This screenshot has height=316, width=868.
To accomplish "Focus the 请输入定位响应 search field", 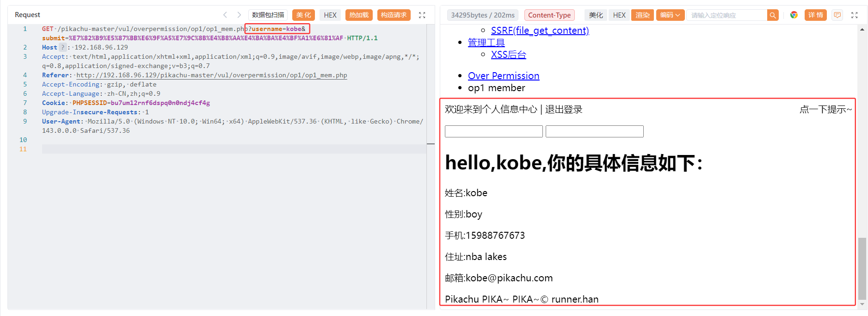I will [727, 15].
